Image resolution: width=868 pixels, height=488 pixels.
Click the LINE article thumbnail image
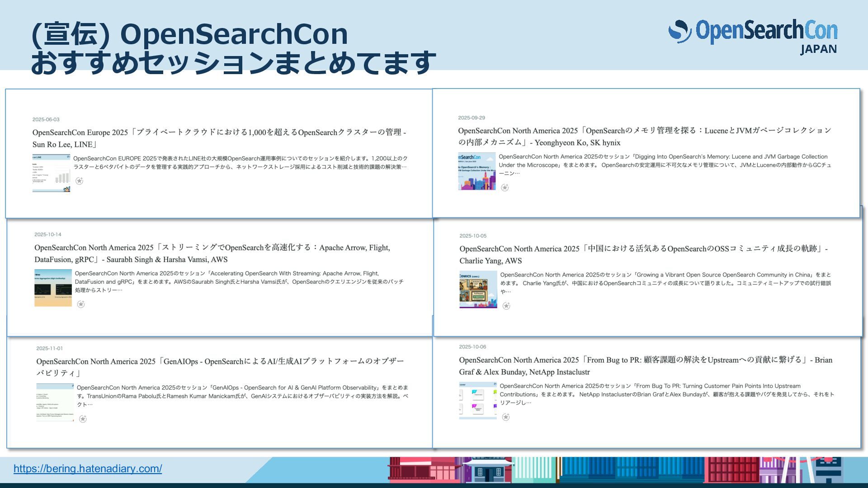coord(51,173)
